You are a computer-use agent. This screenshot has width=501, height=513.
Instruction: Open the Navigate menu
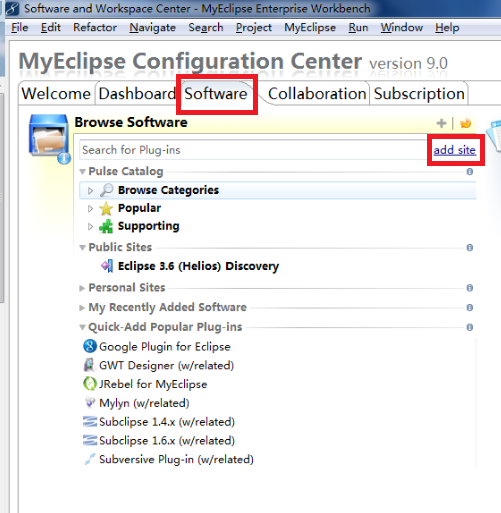tap(153, 27)
